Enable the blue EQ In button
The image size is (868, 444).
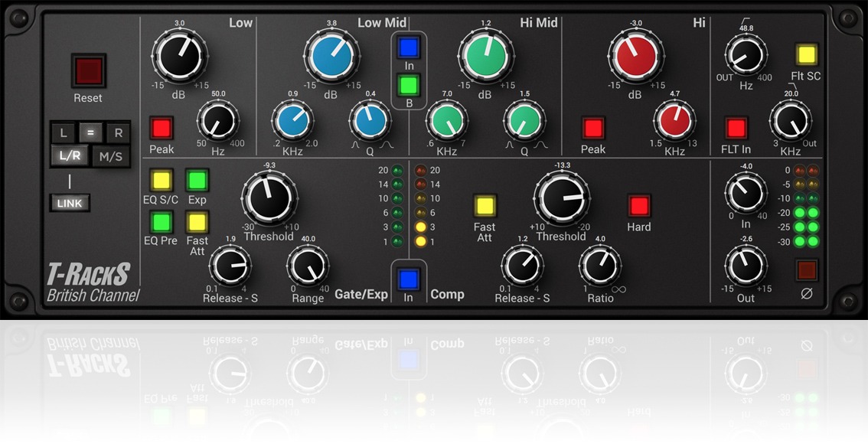tap(408, 47)
